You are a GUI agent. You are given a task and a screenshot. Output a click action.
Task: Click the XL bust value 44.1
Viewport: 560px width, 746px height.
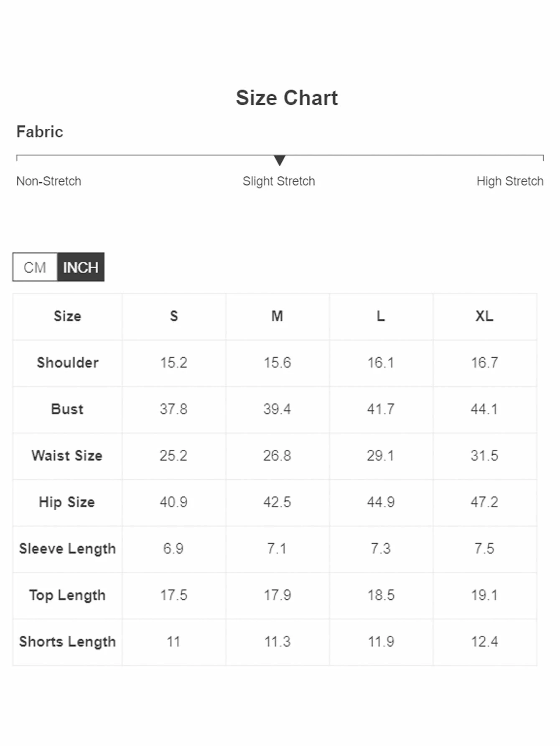pos(484,409)
